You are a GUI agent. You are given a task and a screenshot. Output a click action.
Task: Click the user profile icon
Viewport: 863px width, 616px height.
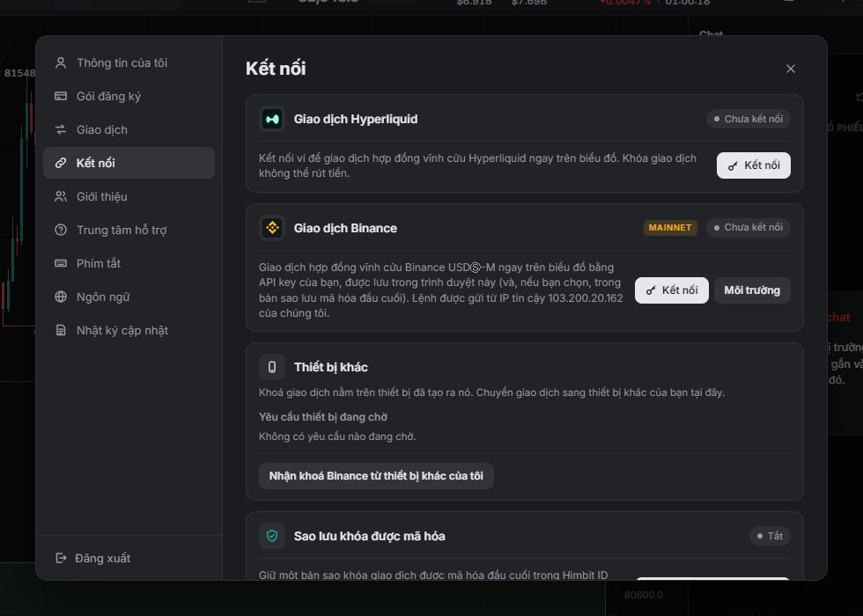tap(61, 62)
